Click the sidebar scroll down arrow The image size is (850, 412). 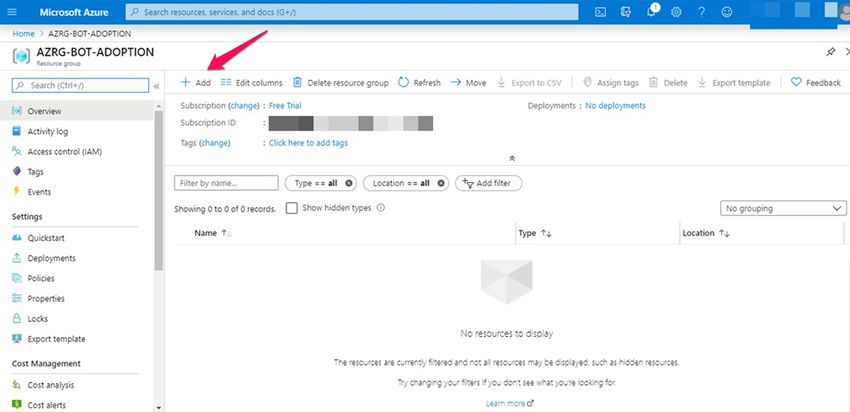[158, 407]
